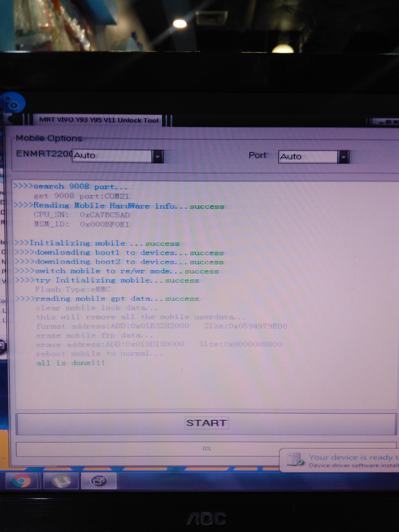Click 'downloading boot1 to devices' log line
This screenshot has width=399, height=532.
coord(119,253)
